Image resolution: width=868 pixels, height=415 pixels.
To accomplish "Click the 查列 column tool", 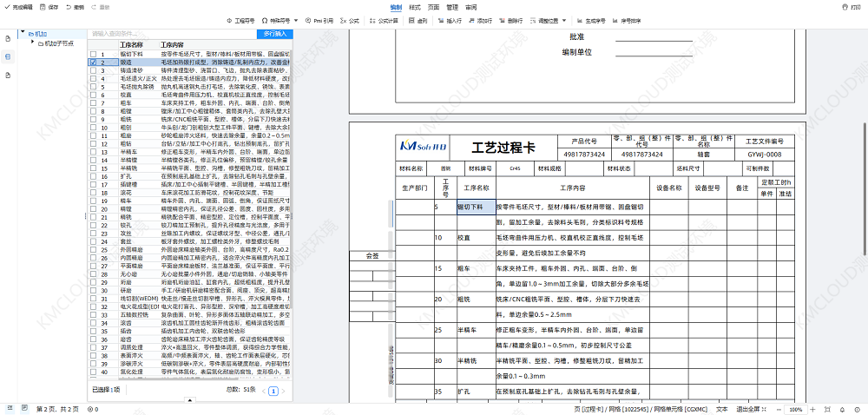I will (418, 21).
